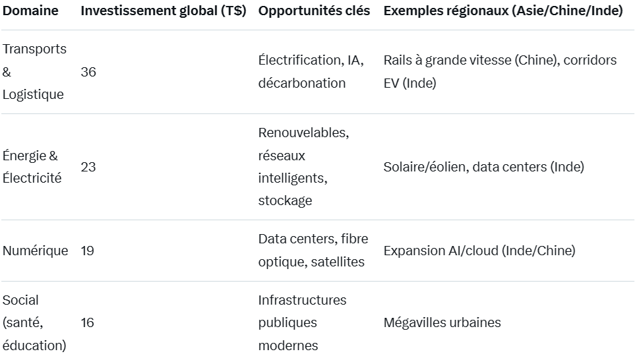Select the "Électrification, IA, décarbonation" cell
This screenshot has height=364, width=635.
[x=311, y=72]
